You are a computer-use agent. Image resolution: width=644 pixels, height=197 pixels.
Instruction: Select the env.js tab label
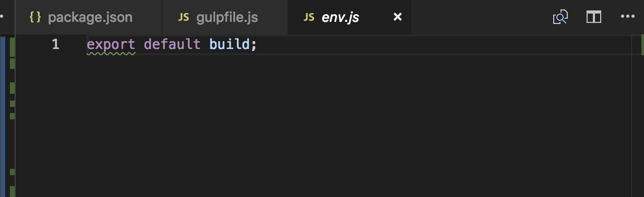(x=340, y=17)
